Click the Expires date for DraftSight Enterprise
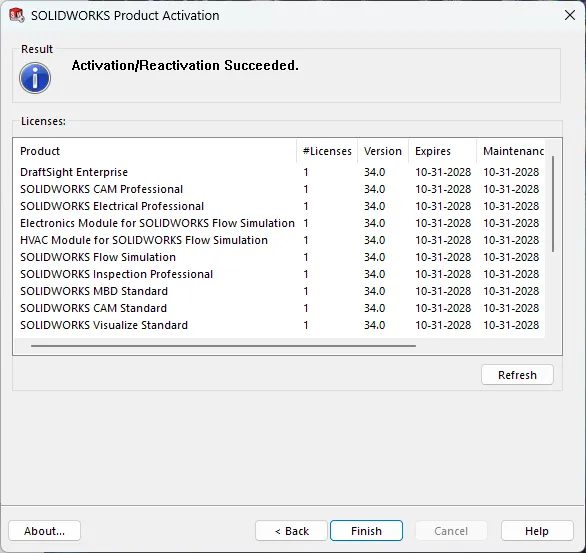The image size is (586, 553). pos(443,172)
